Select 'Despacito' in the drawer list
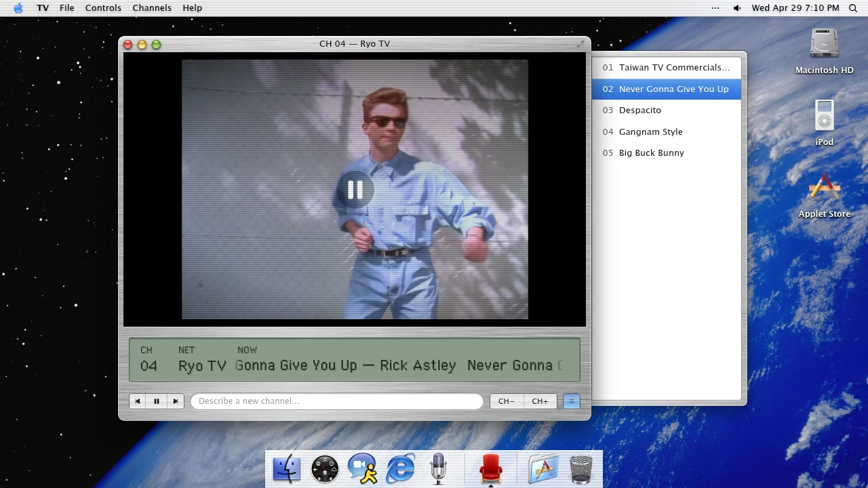868x488 pixels. pos(667,110)
